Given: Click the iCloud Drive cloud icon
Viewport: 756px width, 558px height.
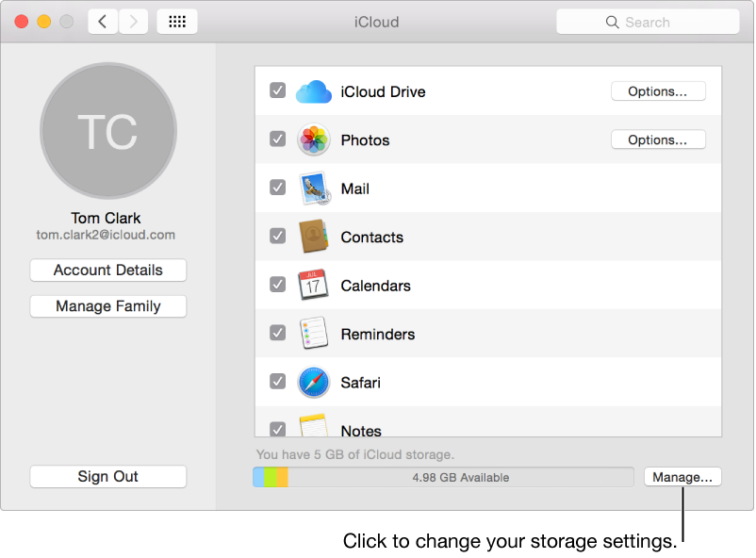Looking at the screenshot, I should 313,90.
